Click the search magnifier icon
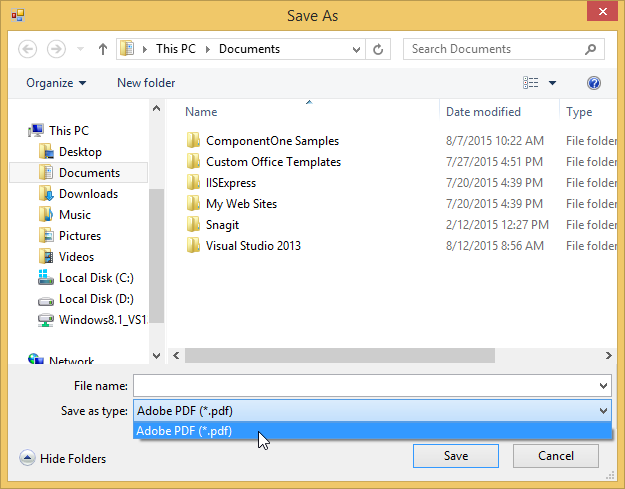 591,49
